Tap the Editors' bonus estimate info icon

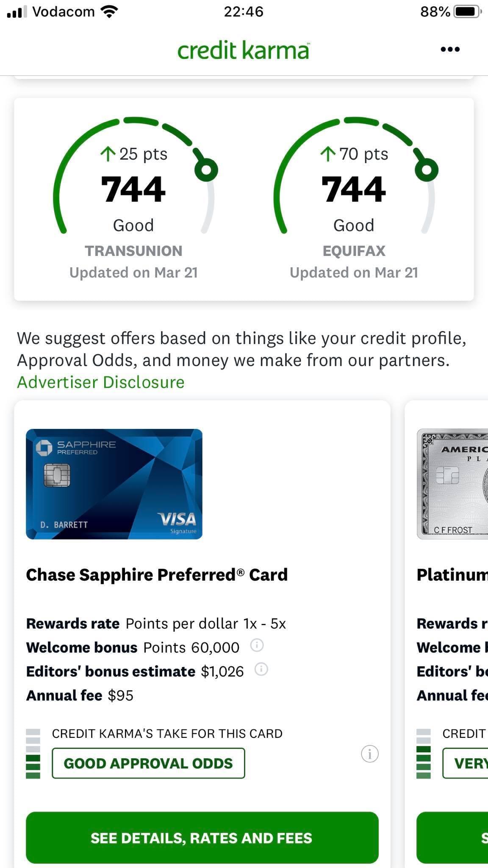261,670
